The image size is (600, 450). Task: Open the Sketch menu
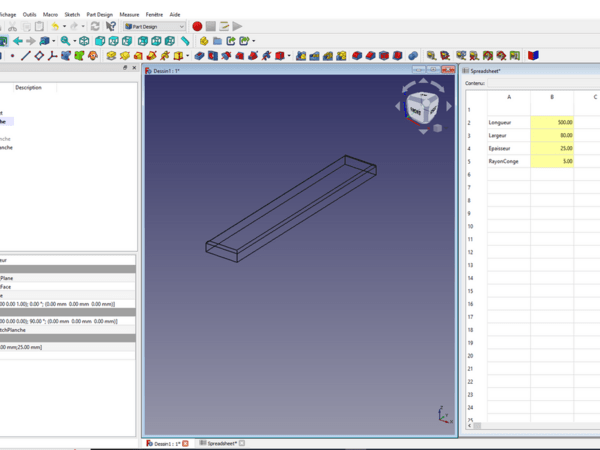pos(72,15)
